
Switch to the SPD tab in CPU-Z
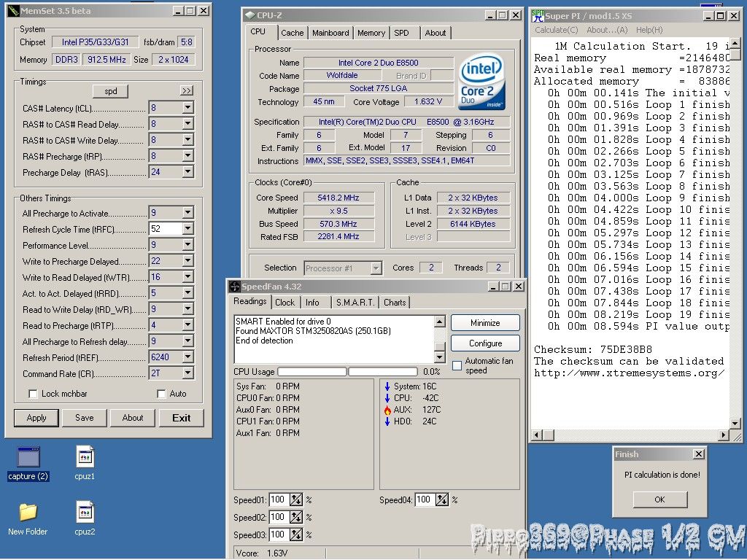click(402, 33)
